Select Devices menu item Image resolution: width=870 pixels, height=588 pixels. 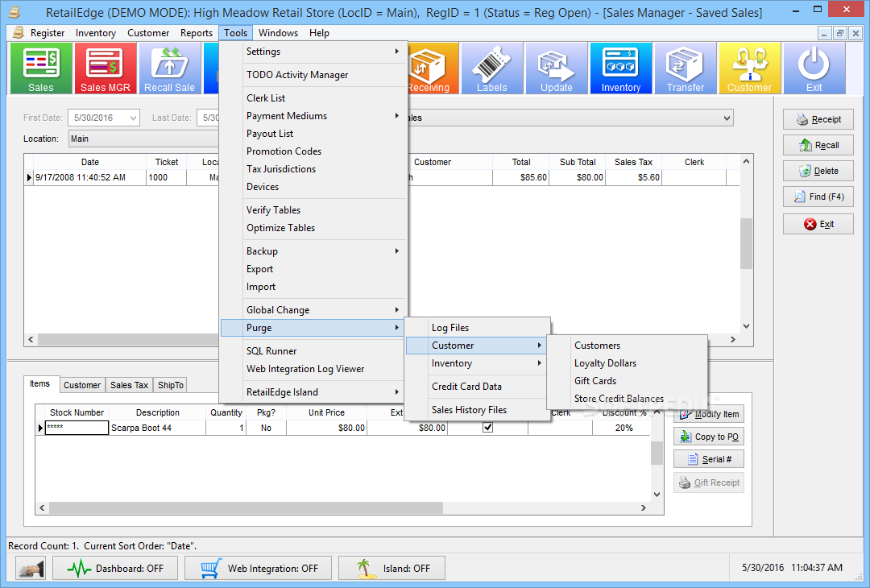[x=314, y=187]
